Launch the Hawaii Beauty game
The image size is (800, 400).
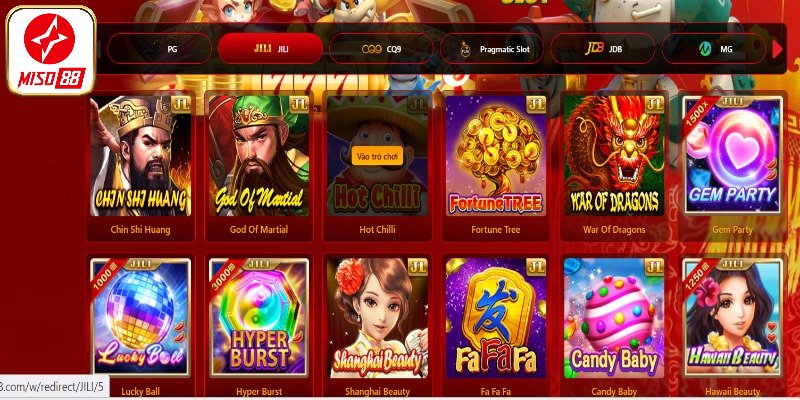coord(732,317)
